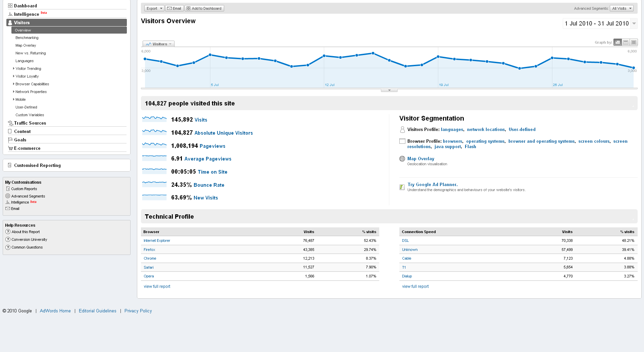Select Benchmarking in Visitors menu

coord(27,38)
